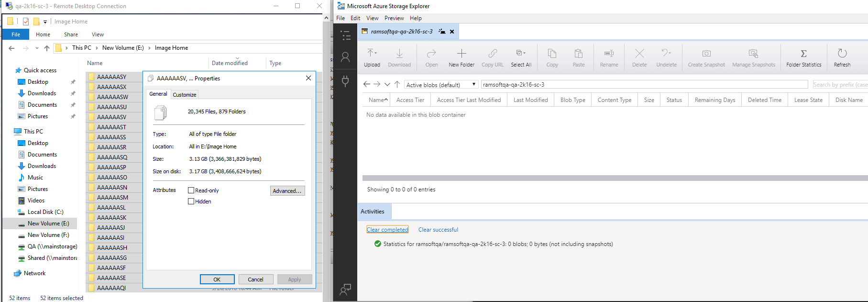Image resolution: width=868 pixels, height=302 pixels.
Task: Open the Active blobs (default) dropdown
Action: (x=441, y=85)
